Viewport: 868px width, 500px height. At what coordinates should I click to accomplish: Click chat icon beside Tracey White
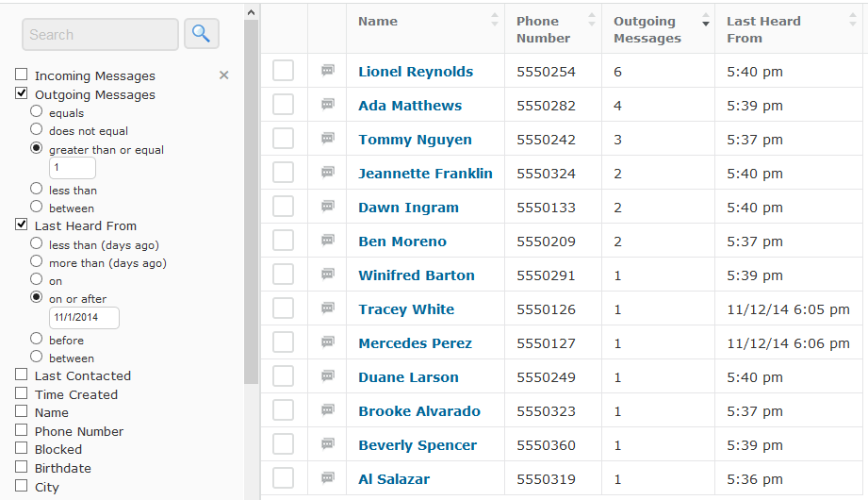[328, 308]
